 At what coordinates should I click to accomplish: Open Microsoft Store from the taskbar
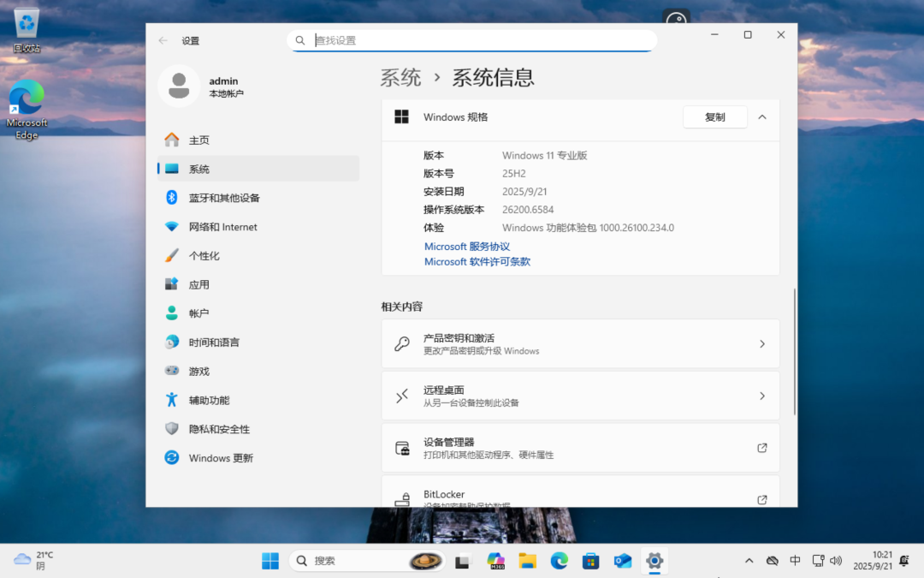click(591, 561)
